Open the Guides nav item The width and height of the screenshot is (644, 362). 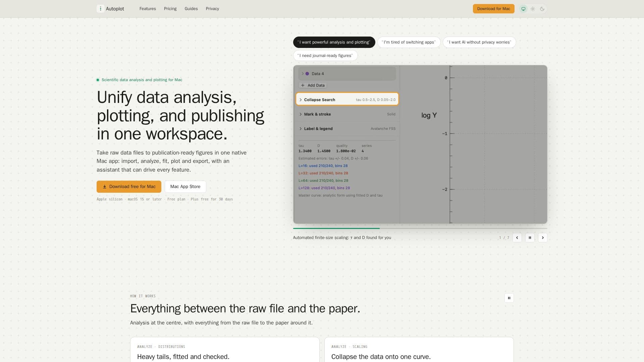coord(191,9)
